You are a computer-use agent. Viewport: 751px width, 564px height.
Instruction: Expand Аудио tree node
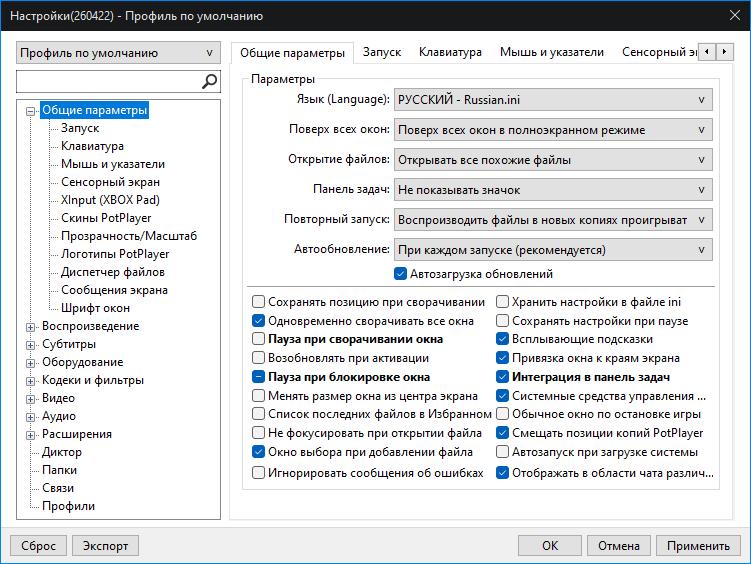(x=30, y=417)
